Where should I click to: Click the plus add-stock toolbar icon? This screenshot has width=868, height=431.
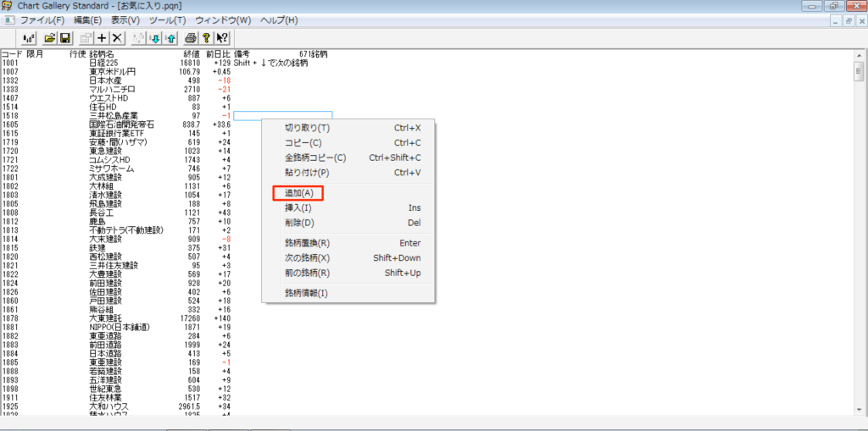coord(102,38)
